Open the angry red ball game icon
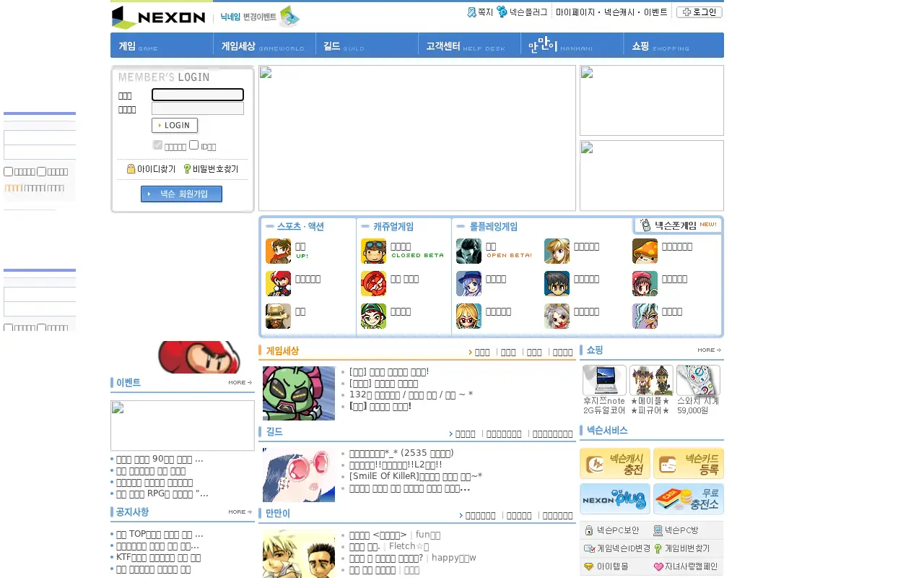924x578 pixels. (373, 283)
